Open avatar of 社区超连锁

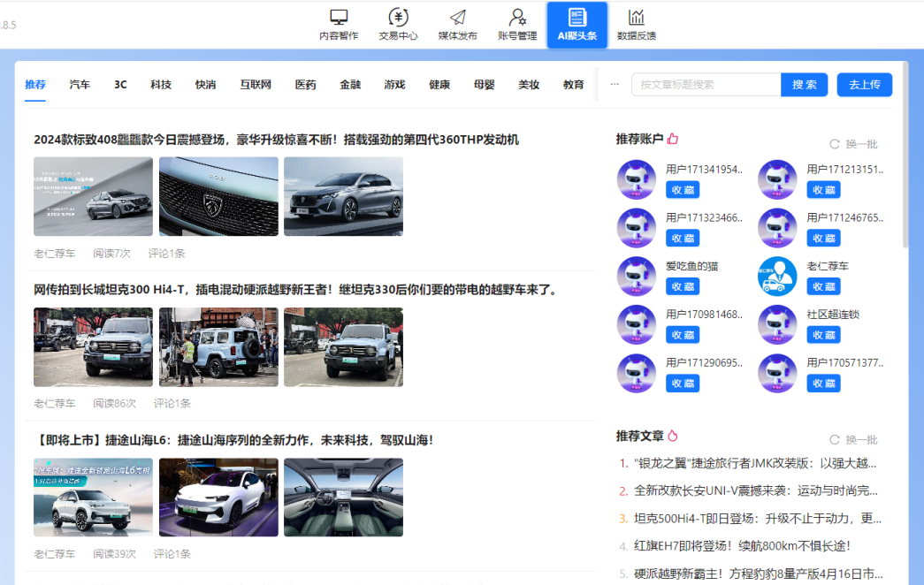click(777, 324)
